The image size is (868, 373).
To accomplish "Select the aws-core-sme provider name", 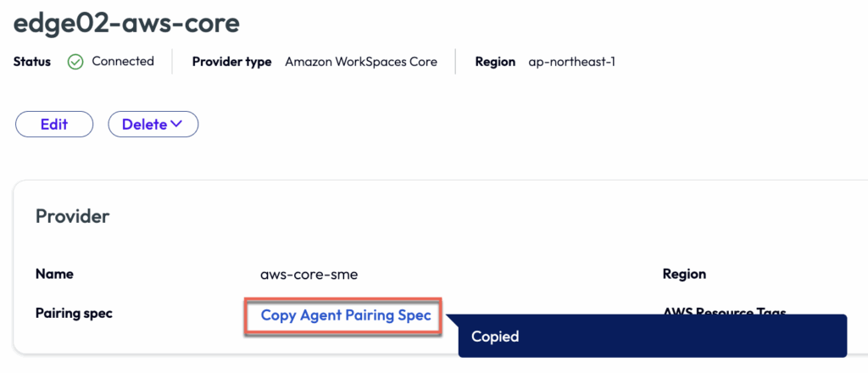I will click(x=303, y=275).
